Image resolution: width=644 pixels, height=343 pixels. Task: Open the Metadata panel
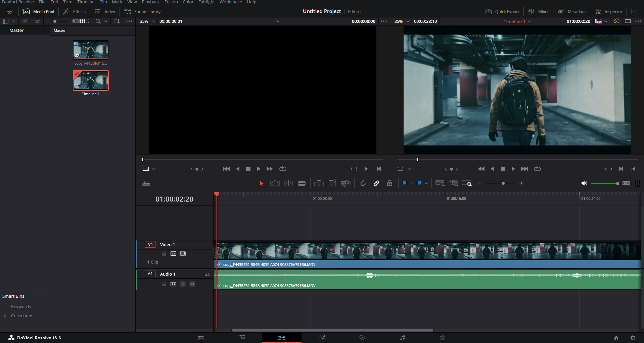(572, 11)
